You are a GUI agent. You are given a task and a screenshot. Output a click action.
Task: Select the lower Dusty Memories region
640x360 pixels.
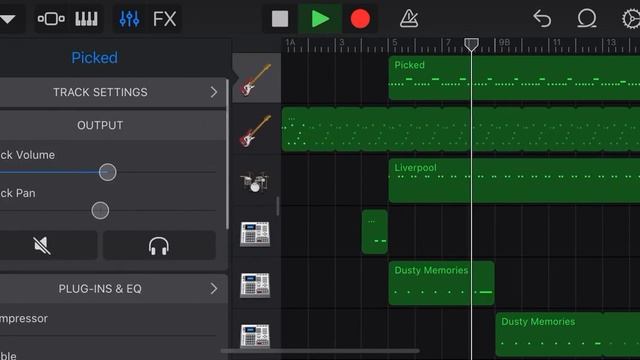point(568,335)
